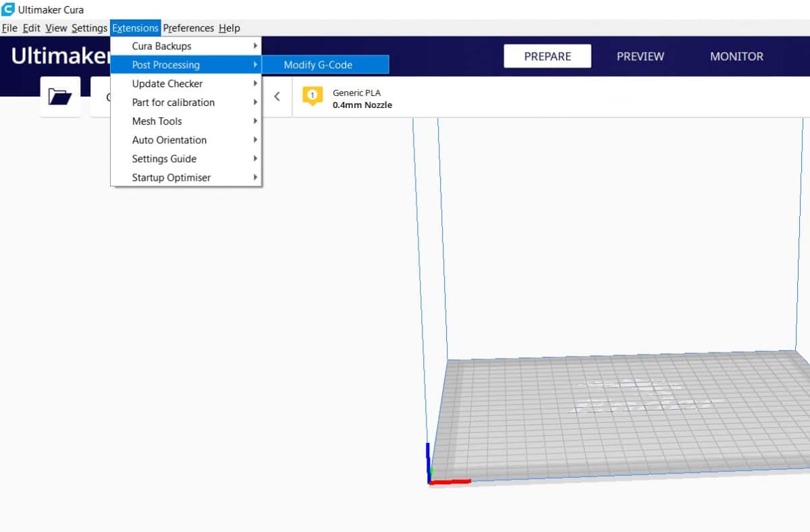Open the View menu
The image size is (810, 532).
[56, 28]
